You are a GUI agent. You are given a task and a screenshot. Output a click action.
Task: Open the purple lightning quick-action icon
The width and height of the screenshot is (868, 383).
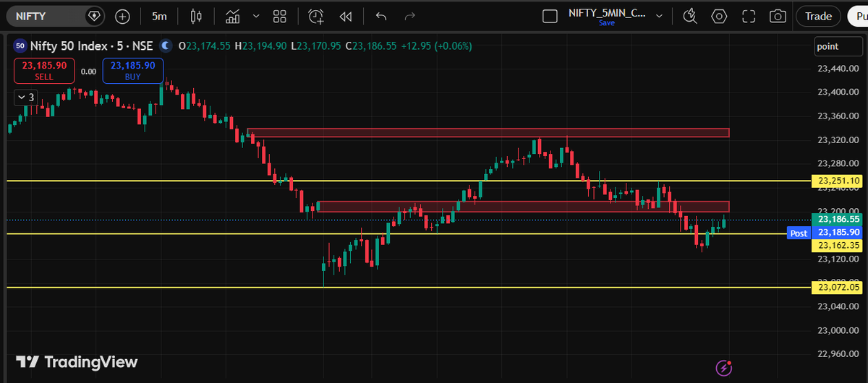[724, 367]
